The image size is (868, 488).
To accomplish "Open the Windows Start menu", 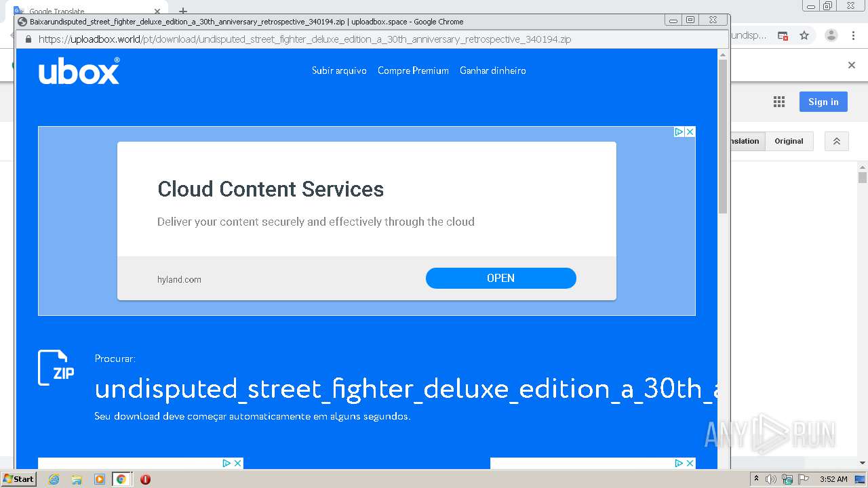I will coord(18,479).
